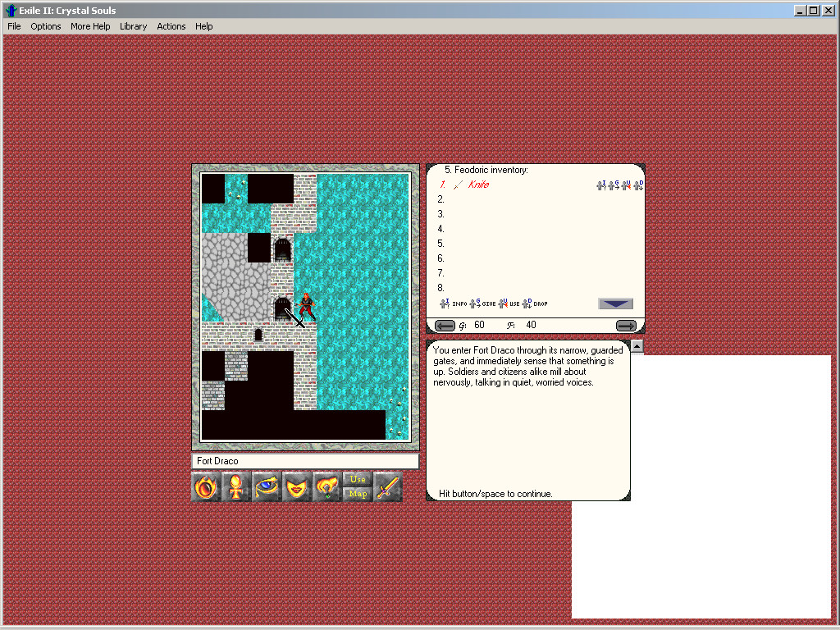This screenshot has height=630, width=840.
Task: Click the USE legend label
Action: click(514, 304)
